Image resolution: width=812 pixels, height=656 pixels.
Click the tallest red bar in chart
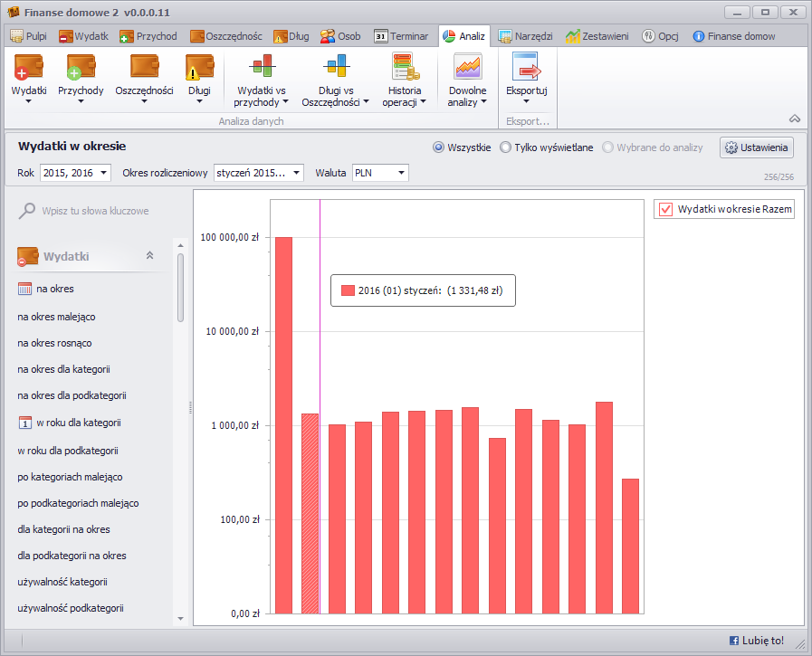(x=283, y=425)
